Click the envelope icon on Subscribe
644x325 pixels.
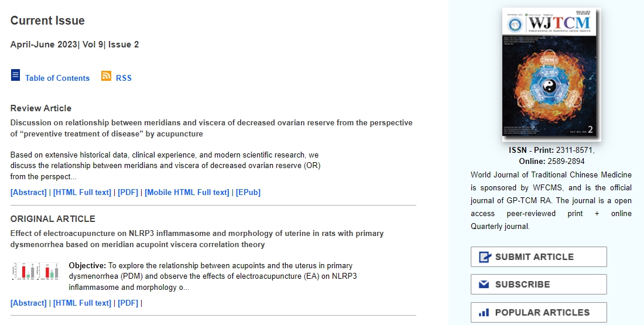pyautogui.click(x=484, y=285)
